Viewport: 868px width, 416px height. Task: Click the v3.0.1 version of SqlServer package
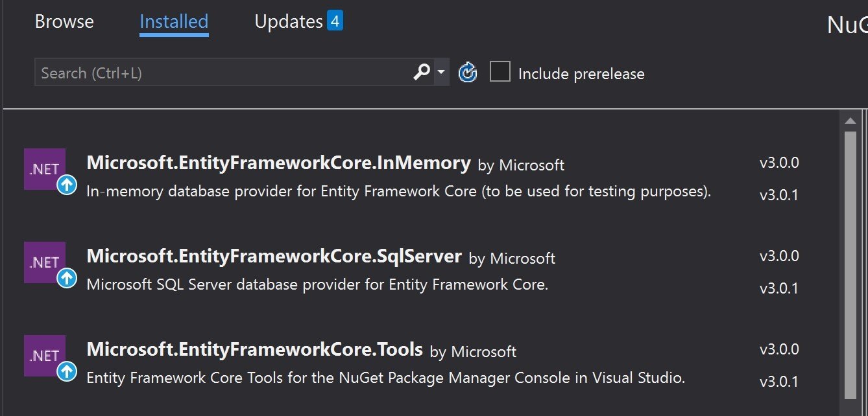(779, 288)
